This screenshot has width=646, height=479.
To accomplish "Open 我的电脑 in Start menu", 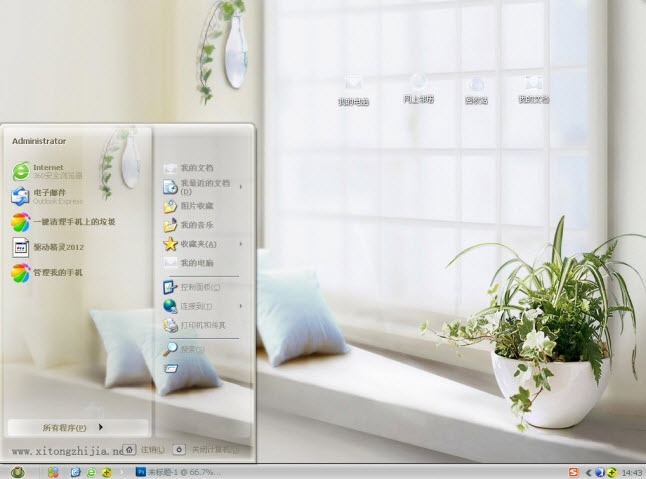I will [x=189, y=263].
